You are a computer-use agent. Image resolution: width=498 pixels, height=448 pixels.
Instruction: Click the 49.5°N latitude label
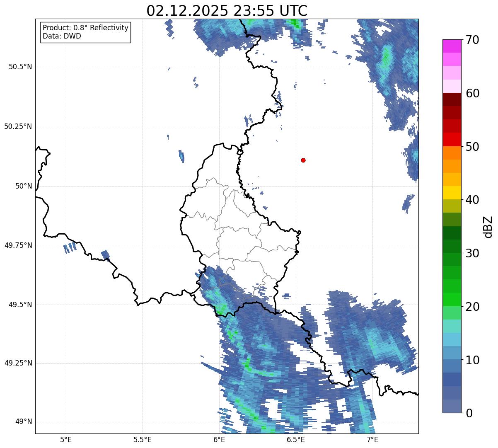click(x=20, y=305)
